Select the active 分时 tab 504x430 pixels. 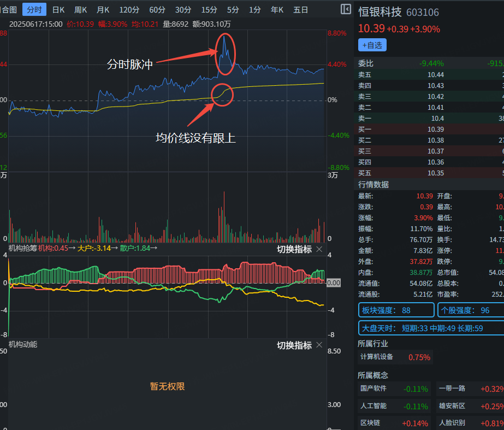(34, 10)
